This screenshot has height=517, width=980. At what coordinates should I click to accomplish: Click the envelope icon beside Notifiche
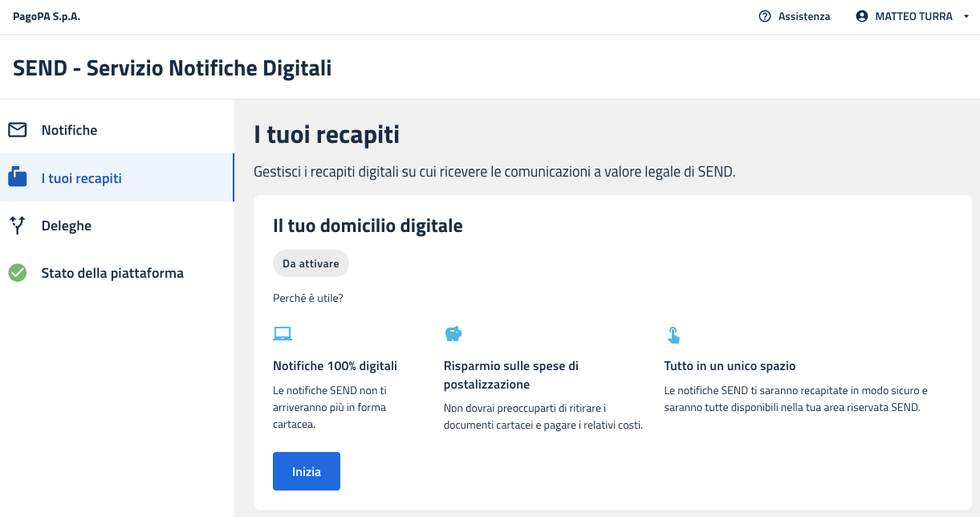[18, 130]
